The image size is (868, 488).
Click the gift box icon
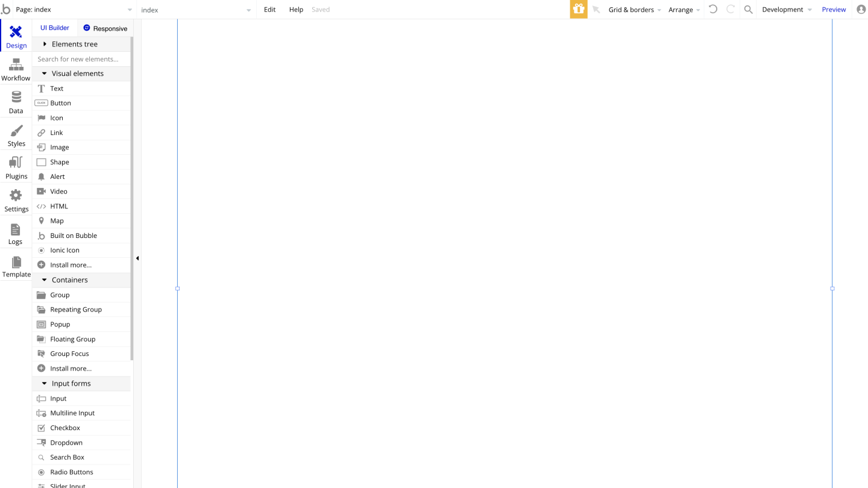pos(579,10)
